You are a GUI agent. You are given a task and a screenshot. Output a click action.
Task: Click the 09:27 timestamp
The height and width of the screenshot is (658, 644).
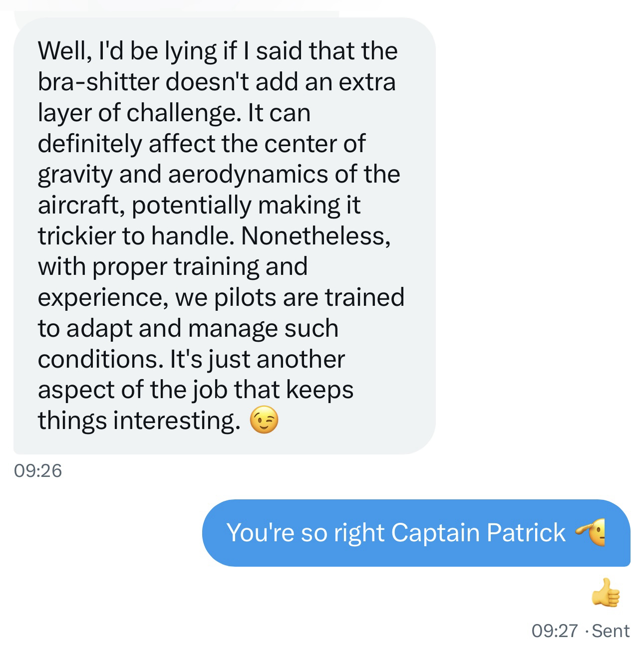(555, 631)
